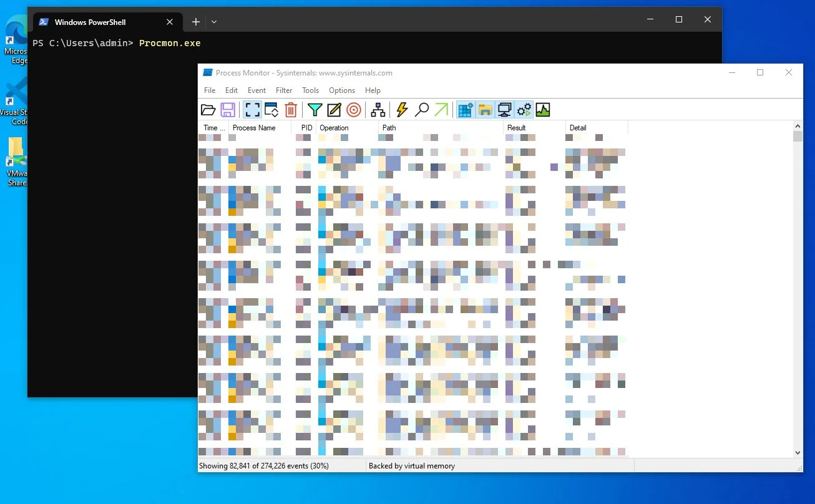Disable file system activity filtering
The height and width of the screenshot is (504, 815).
[x=485, y=109]
